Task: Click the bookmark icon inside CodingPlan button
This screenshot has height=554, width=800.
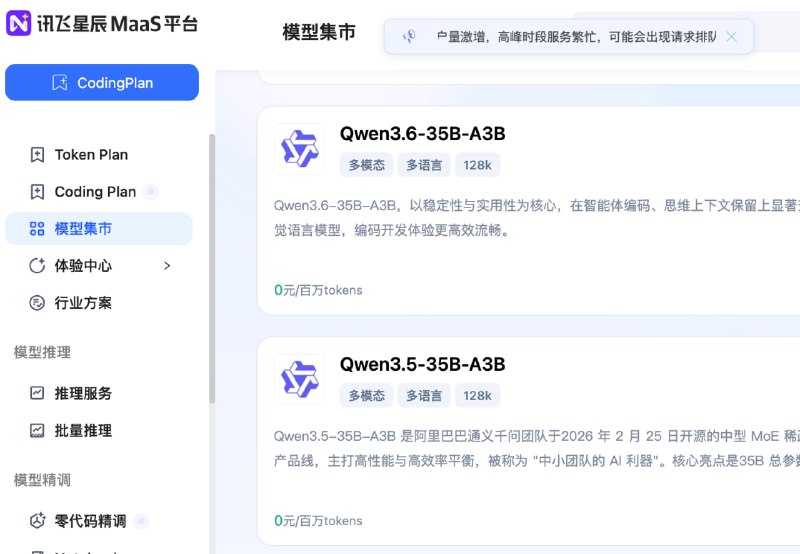Action: [x=60, y=83]
